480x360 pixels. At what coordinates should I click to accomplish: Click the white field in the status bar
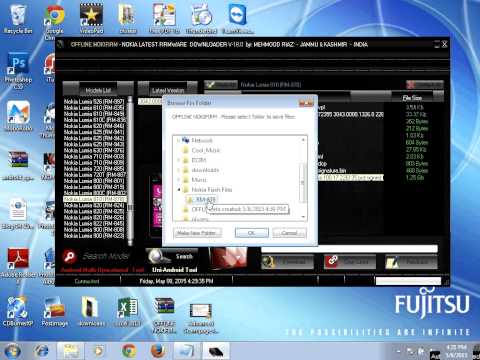coord(408,281)
